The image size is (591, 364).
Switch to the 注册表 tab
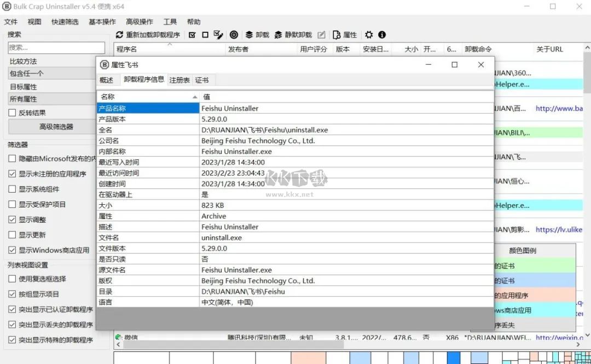(181, 79)
